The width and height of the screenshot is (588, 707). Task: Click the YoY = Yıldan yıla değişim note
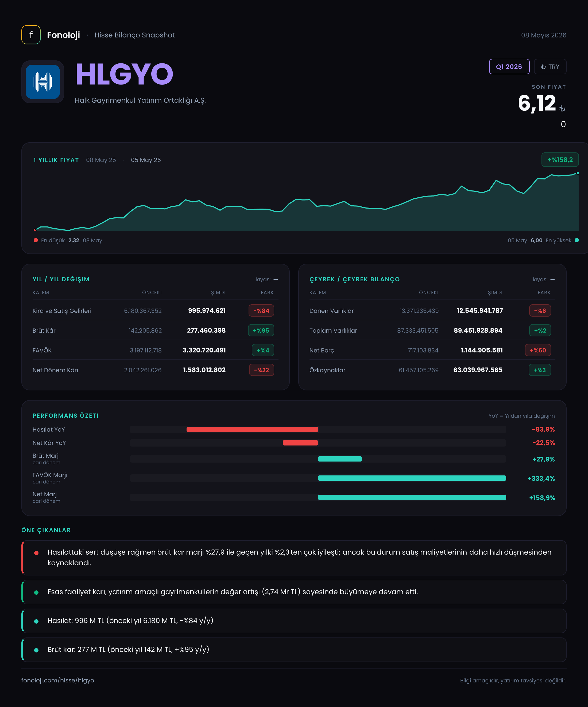(521, 416)
